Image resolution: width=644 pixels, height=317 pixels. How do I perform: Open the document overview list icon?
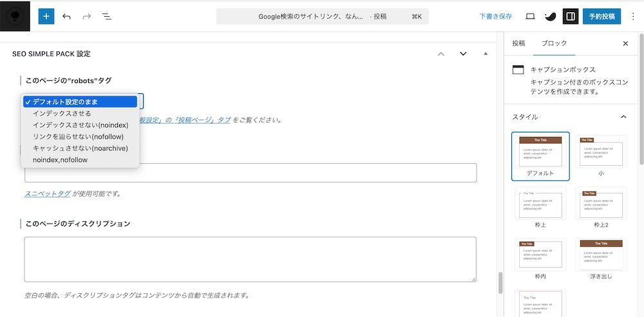tap(107, 17)
